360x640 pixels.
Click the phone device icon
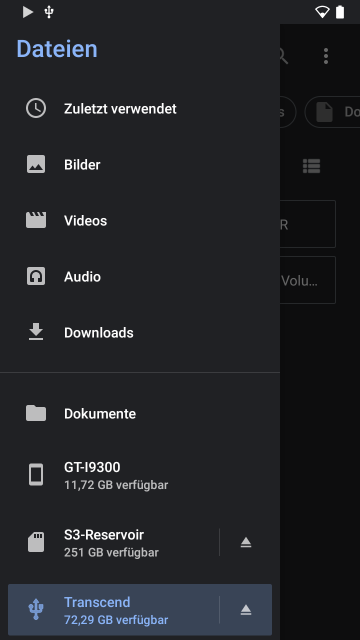point(36,475)
